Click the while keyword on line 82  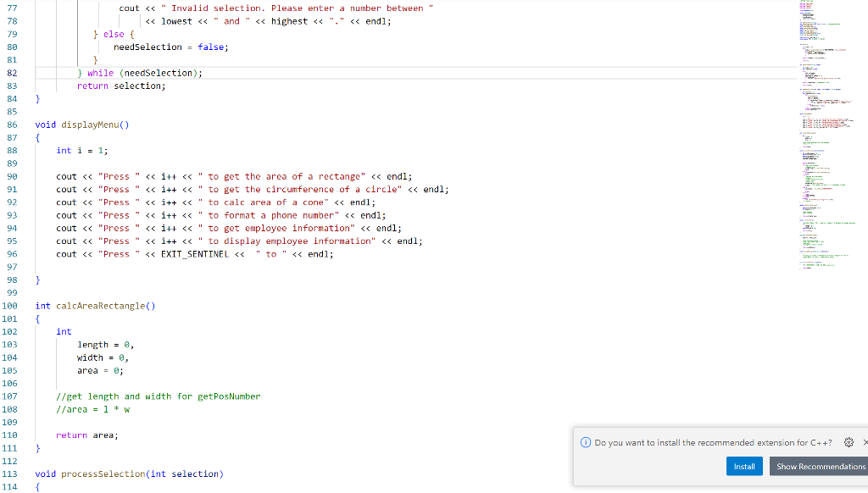[x=100, y=73]
